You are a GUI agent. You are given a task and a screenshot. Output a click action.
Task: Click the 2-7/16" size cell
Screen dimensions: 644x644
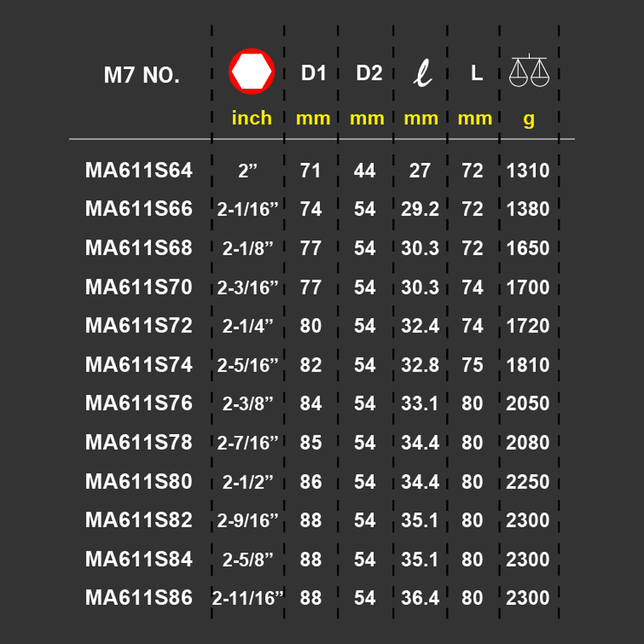(x=248, y=443)
